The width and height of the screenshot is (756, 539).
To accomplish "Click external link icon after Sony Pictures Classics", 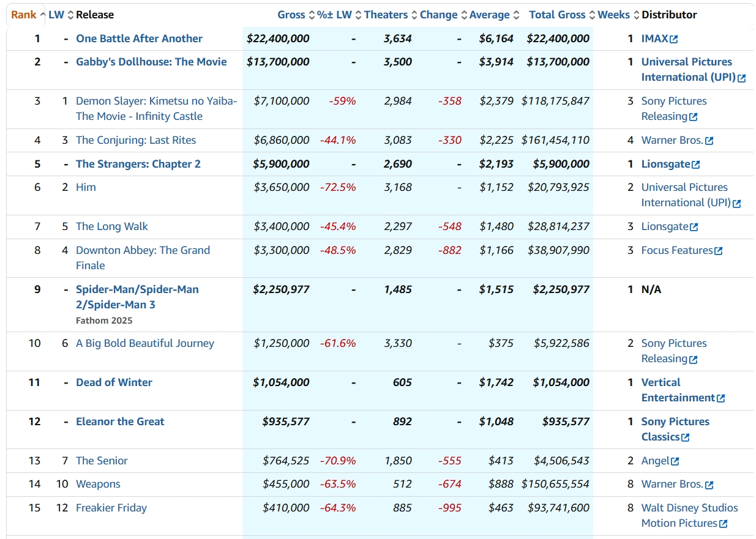I will 686,437.
